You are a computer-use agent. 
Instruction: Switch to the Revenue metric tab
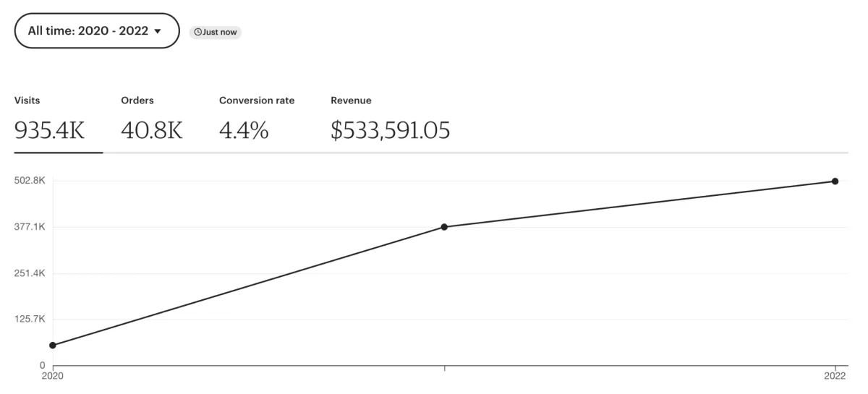[351, 100]
